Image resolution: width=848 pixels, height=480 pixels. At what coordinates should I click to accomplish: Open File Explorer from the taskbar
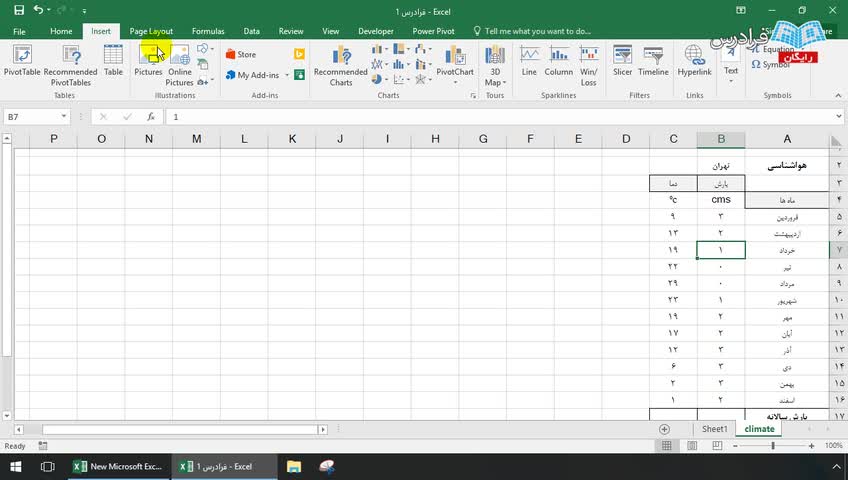click(294, 466)
